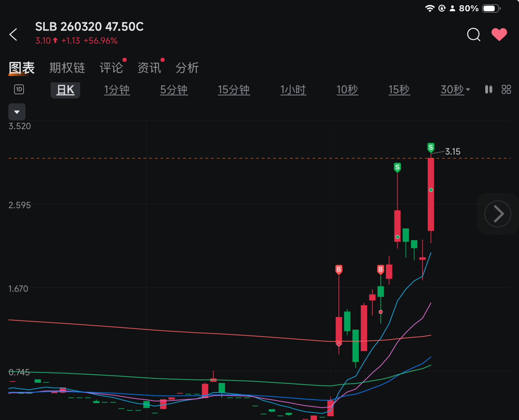Viewport: 519px width, 420px height.
Task: Click the right chevron circle button
Action: [498, 214]
